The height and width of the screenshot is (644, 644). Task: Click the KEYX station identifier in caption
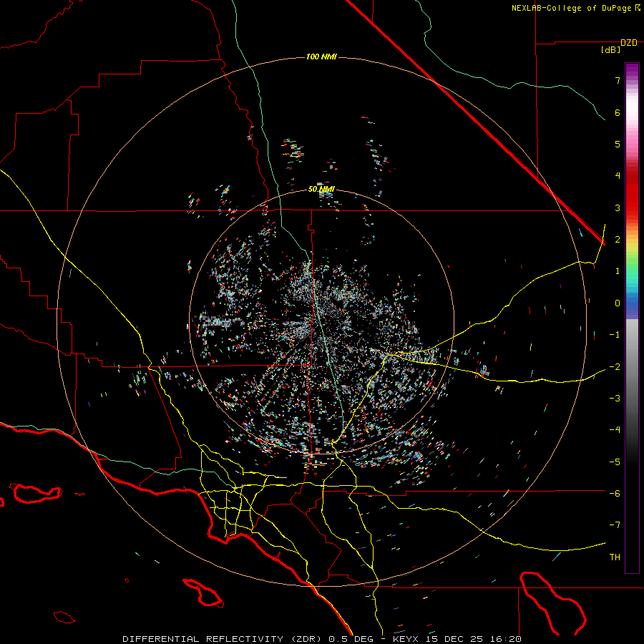405,638
